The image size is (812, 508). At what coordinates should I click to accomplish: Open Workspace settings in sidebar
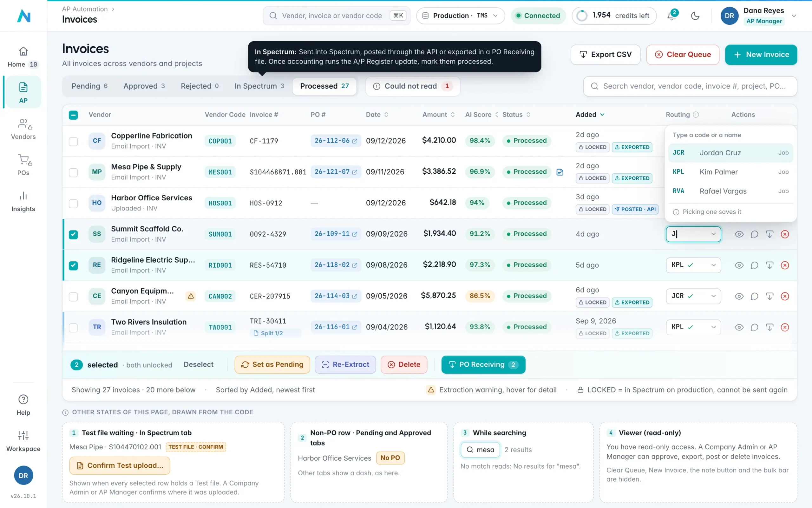[x=23, y=441]
